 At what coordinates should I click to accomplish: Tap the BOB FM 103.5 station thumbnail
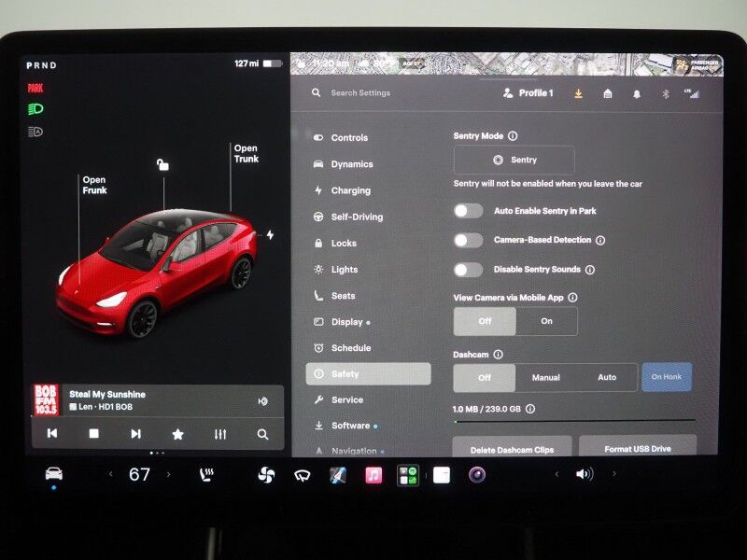(x=46, y=400)
